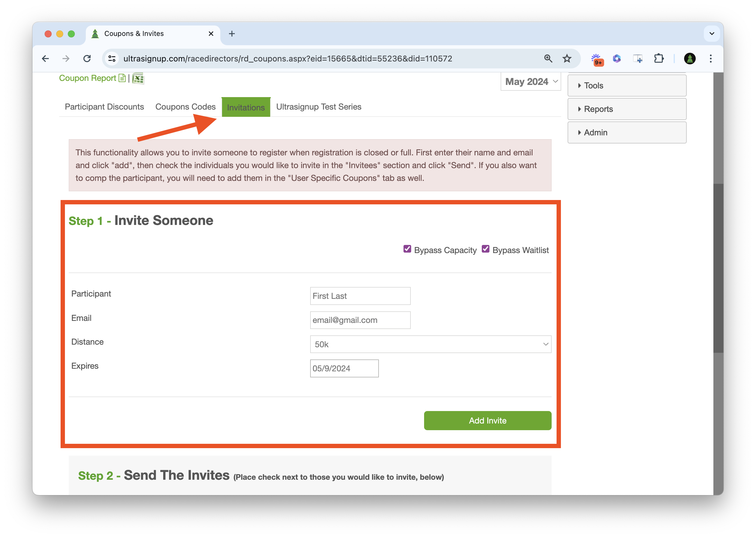Click the Add Invite button
The height and width of the screenshot is (538, 756).
(487, 420)
